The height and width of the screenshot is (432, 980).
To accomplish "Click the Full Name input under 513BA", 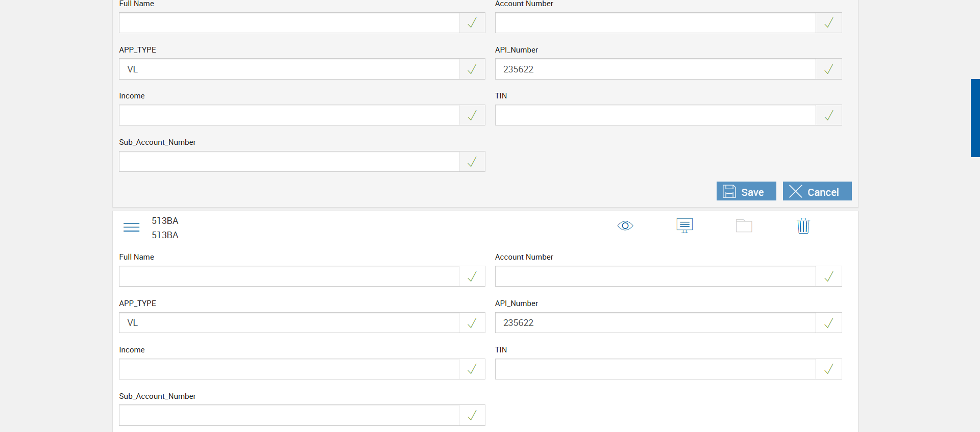I will click(289, 276).
